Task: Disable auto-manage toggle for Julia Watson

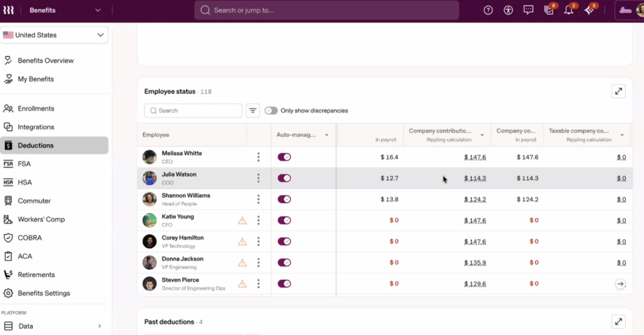Action: (x=284, y=178)
